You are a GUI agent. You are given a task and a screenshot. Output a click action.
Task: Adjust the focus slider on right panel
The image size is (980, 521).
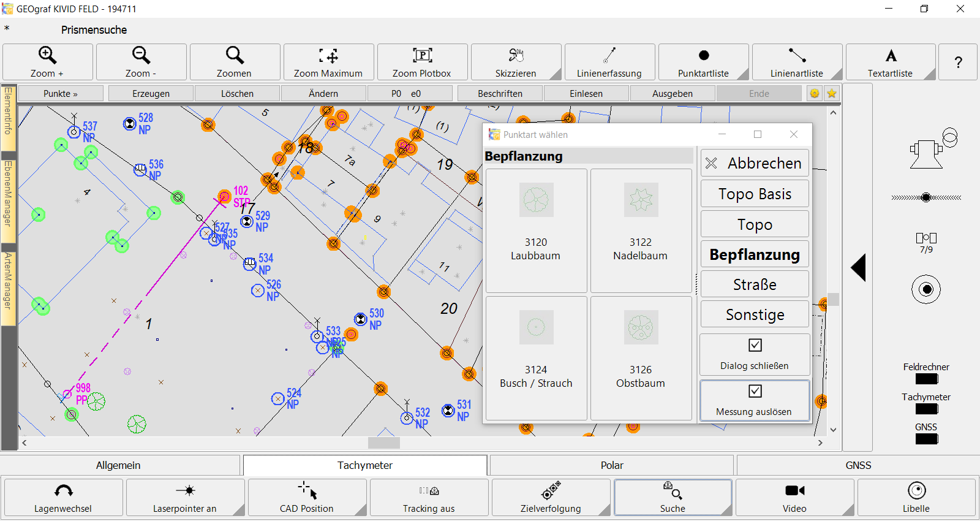pyautogui.click(x=926, y=197)
